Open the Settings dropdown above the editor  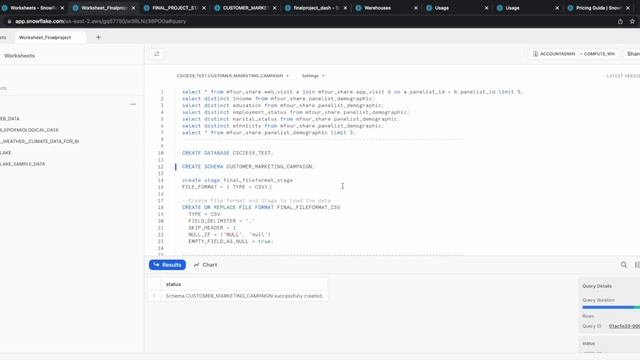click(x=313, y=76)
